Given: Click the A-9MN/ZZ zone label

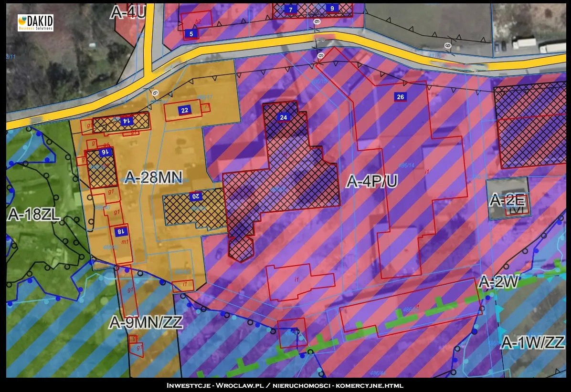Looking at the screenshot, I should pyautogui.click(x=146, y=322).
